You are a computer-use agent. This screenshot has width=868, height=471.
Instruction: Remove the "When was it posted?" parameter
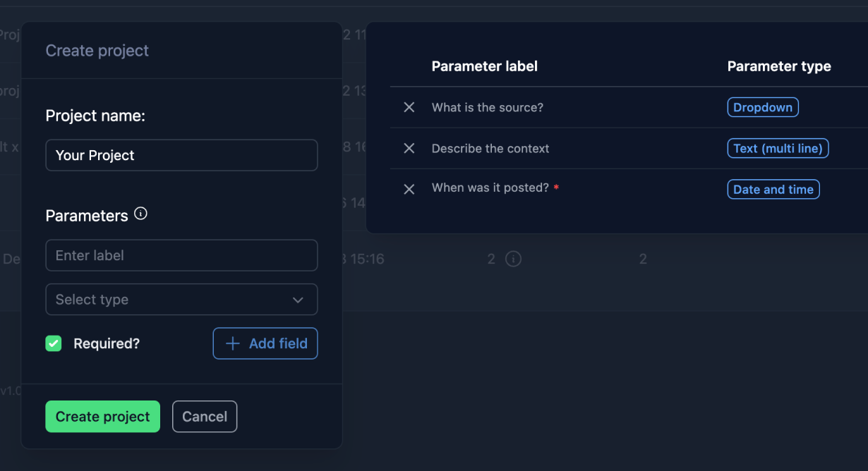[x=409, y=189]
